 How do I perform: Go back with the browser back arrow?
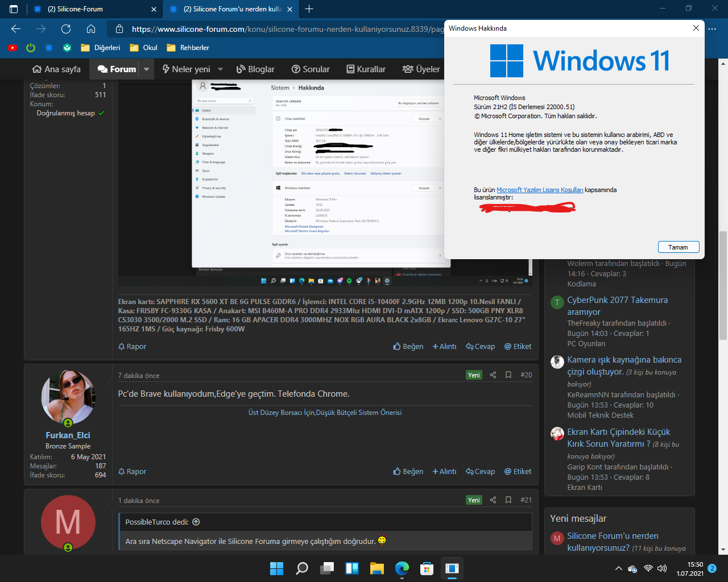coord(16,29)
